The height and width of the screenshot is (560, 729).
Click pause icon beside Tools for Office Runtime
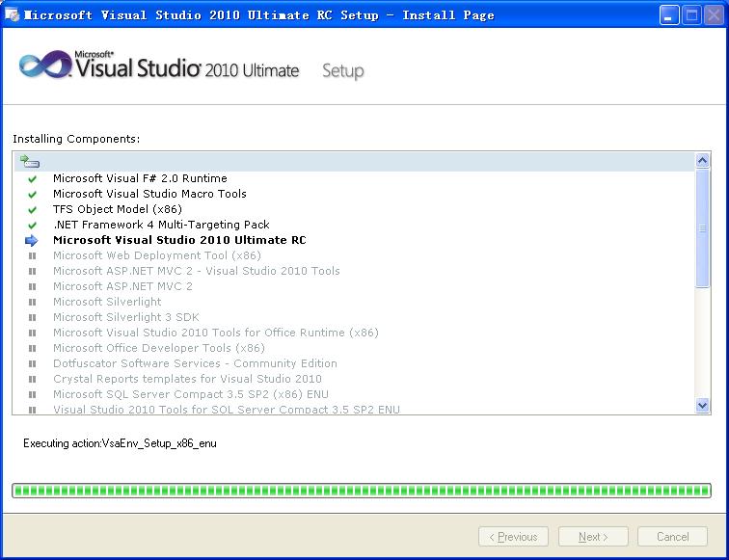pos(32,333)
